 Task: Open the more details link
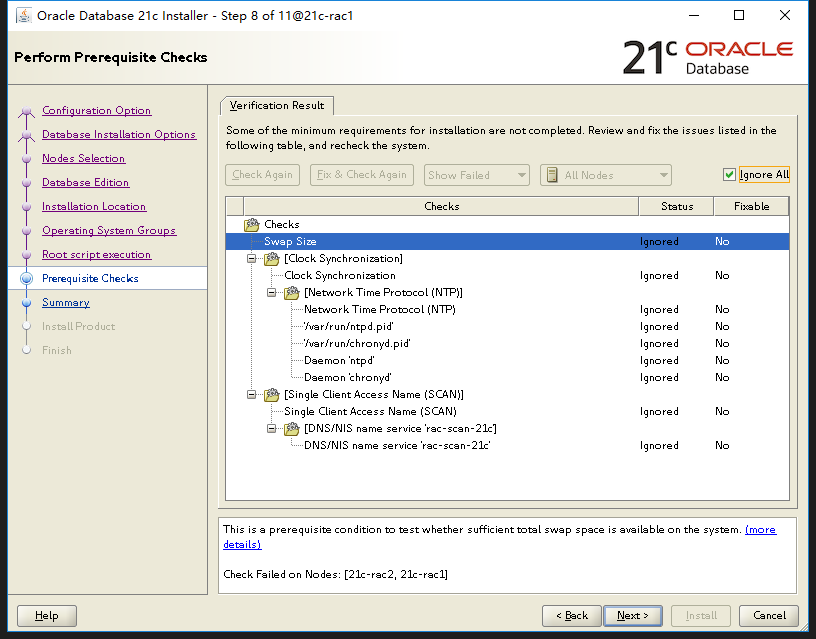[x=760, y=530]
